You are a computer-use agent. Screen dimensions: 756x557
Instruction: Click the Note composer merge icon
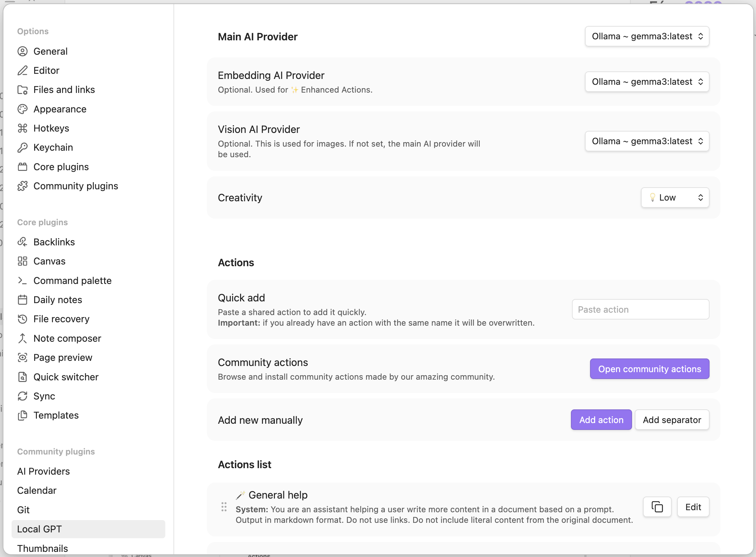click(23, 338)
